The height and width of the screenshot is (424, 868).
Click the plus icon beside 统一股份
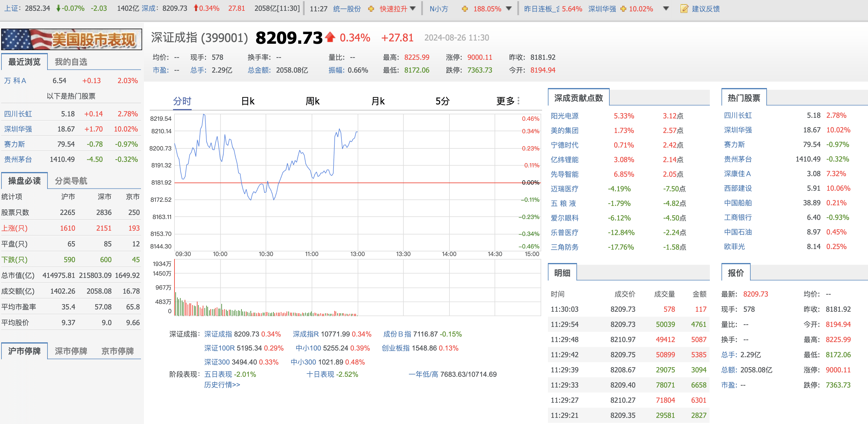[x=371, y=9]
